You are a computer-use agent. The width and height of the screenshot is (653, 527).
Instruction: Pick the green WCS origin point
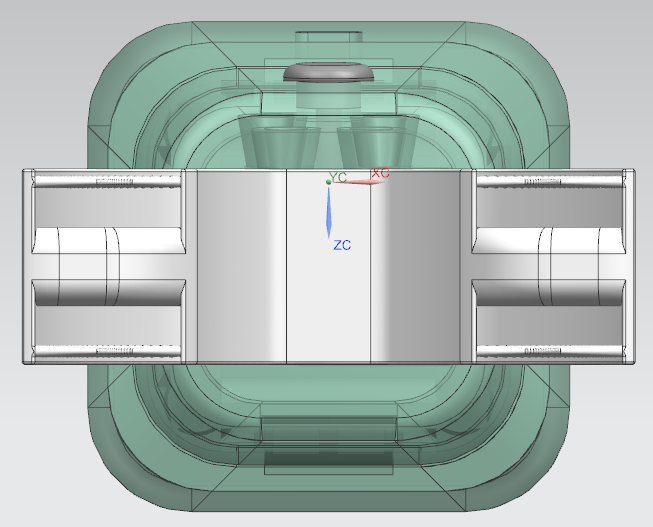[x=329, y=182]
